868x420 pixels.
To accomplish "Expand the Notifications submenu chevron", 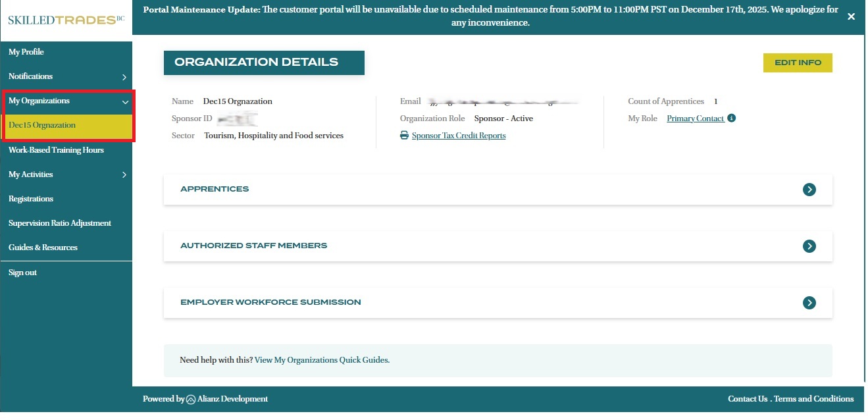I will 124,77.
